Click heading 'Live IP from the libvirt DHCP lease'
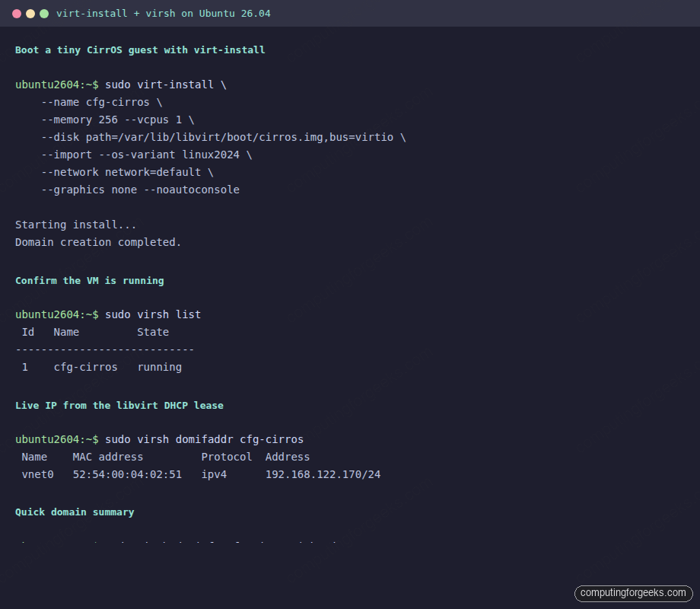This screenshot has width=700, height=609. click(x=119, y=405)
